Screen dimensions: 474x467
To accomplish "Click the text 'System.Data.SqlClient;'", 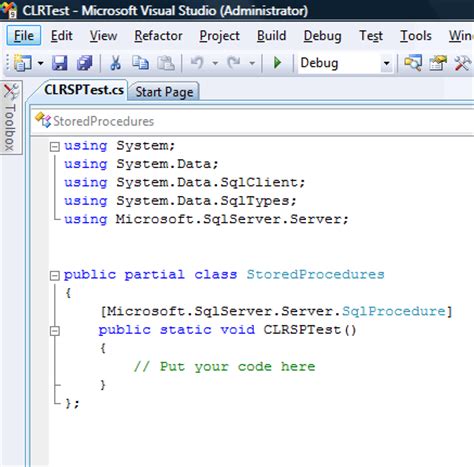I will tap(210, 182).
